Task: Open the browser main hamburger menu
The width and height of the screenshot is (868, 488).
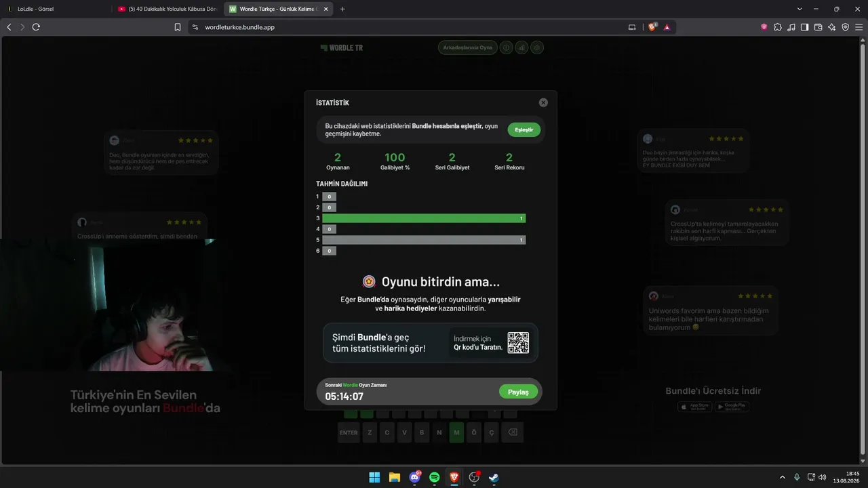Action: (859, 27)
